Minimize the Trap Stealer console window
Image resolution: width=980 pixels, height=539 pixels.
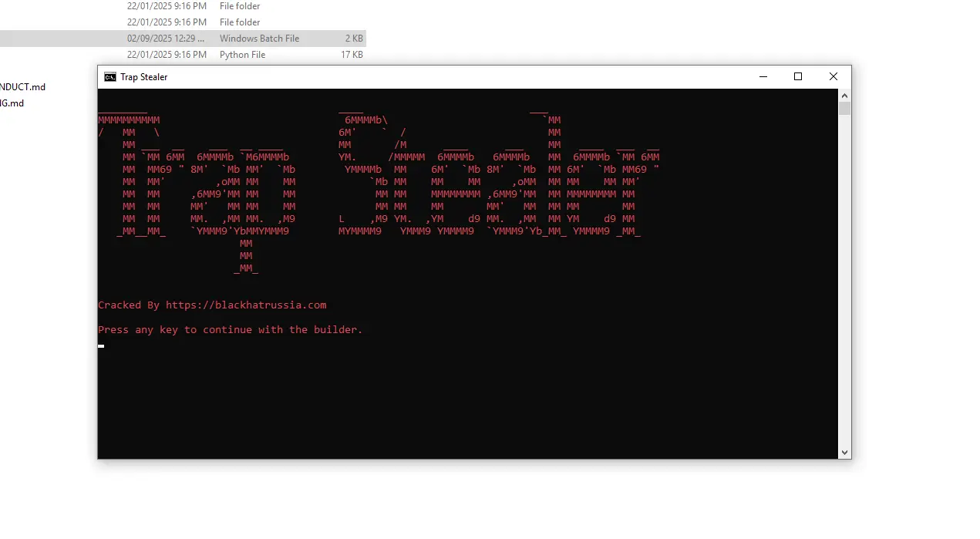763,76
